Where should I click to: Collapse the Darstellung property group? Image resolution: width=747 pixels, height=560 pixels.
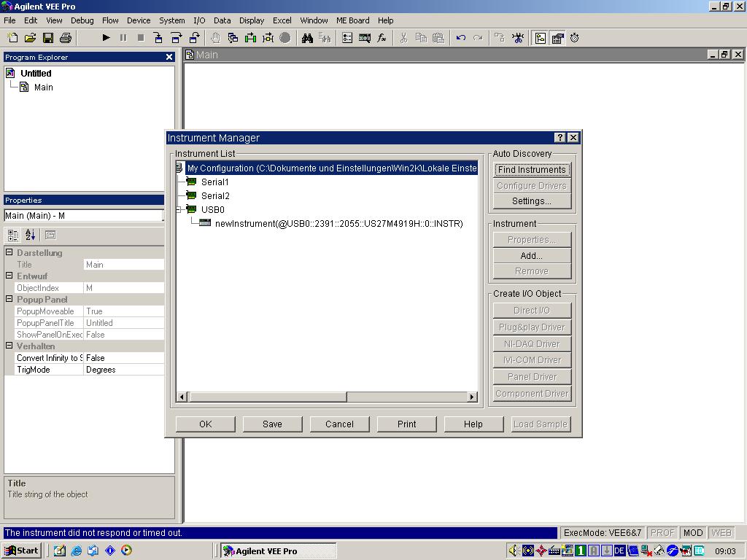click(x=9, y=253)
